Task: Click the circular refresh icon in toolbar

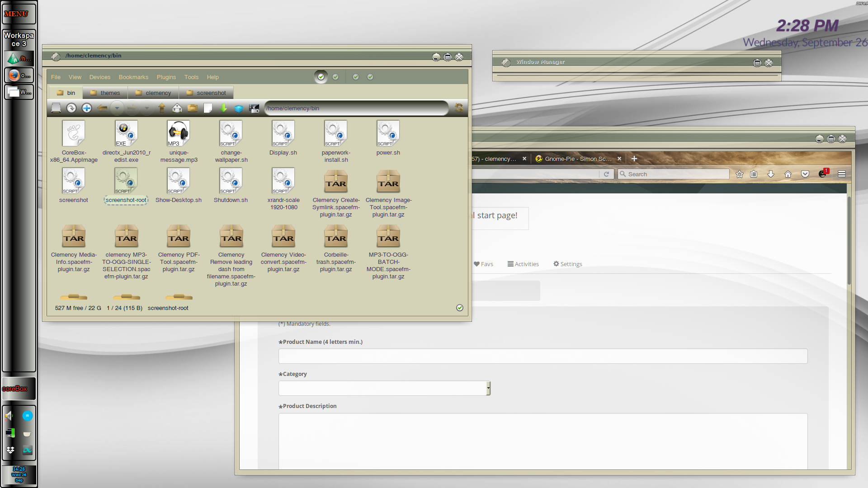Action: click(x=71, y=108)
